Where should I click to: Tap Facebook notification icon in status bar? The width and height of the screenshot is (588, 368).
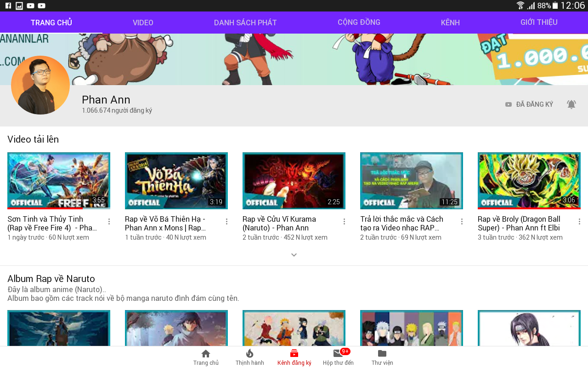(8, 6)
